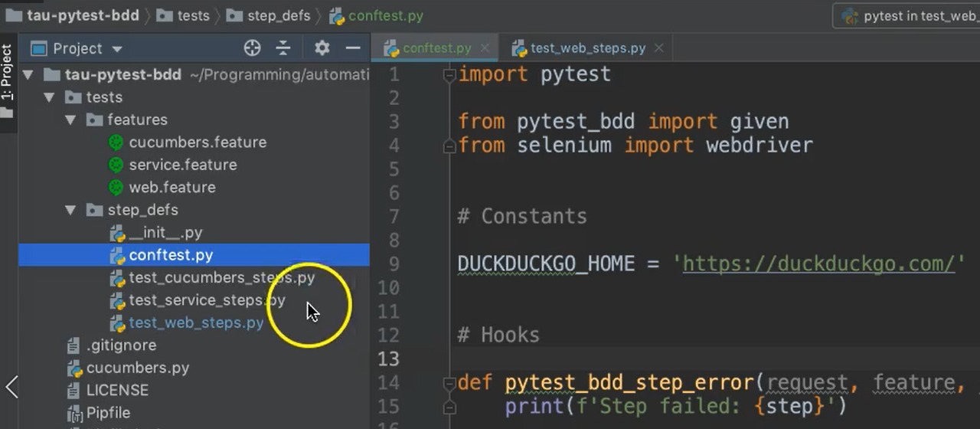Viewport: 980px width, 429px height.
Task: Click the LICENSE file icon
Action: tap(73, 391)
